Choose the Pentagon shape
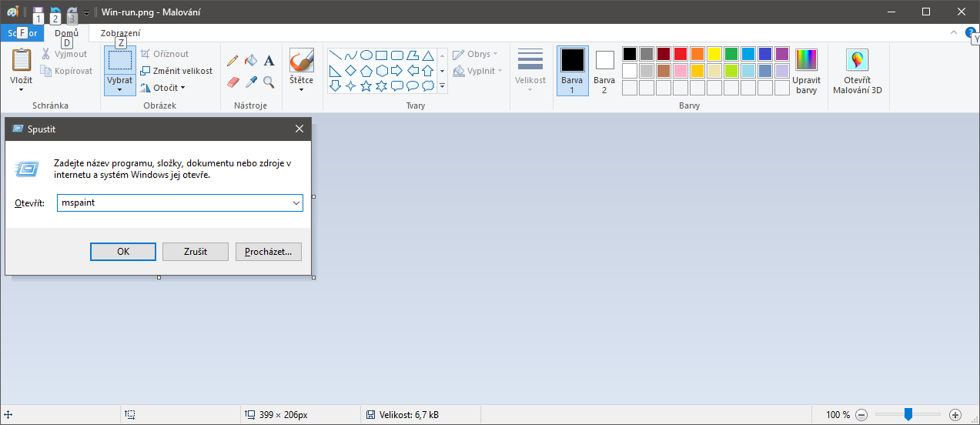Screen dimensions: 980x425 pos(366,71)
